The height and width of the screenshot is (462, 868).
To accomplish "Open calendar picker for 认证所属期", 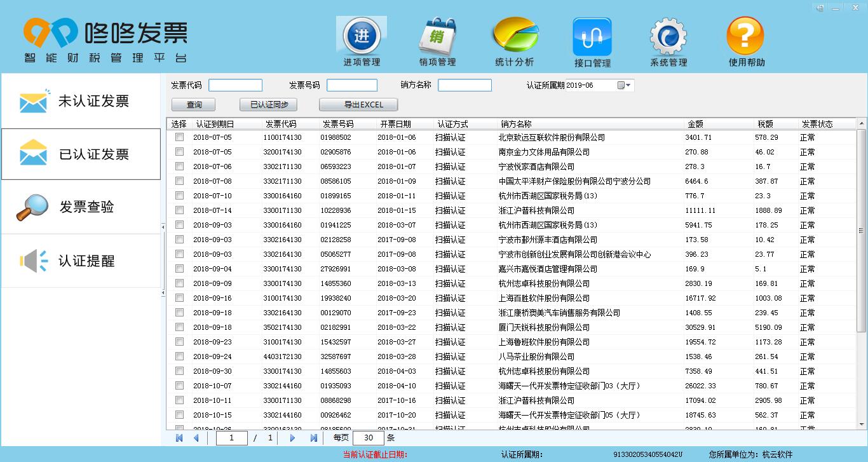I will (x=621, y=85).
